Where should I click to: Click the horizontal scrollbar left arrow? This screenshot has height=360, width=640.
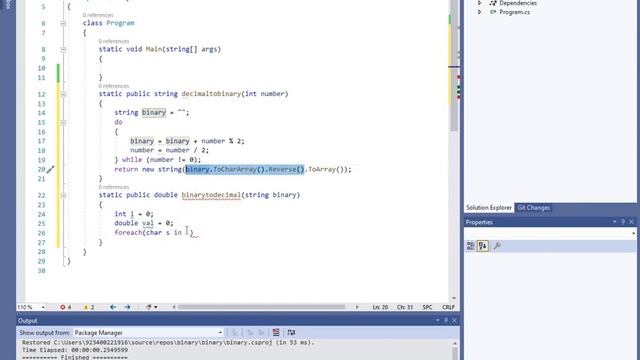pos(174,307)
